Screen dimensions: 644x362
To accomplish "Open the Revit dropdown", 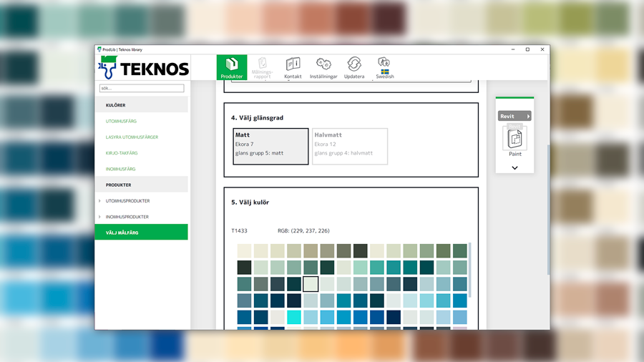I will pyautogui.click(x=514, y=116).
